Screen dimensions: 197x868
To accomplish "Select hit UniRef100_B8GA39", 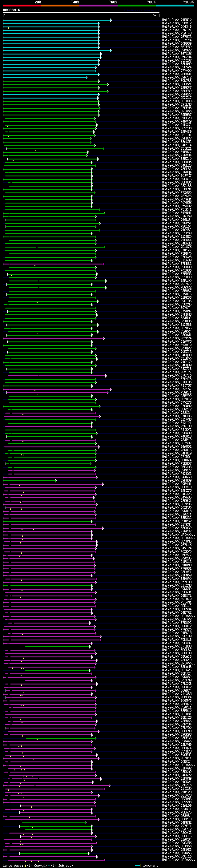I will coord(177,528).
